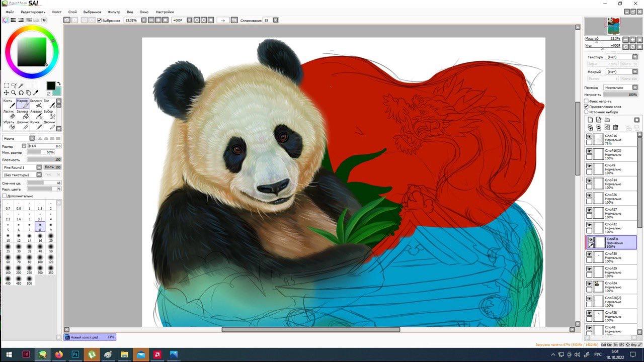Screen dimensions: 644x362
Task: Select the Баллонч airbrush tool
Action: (36, 104)
